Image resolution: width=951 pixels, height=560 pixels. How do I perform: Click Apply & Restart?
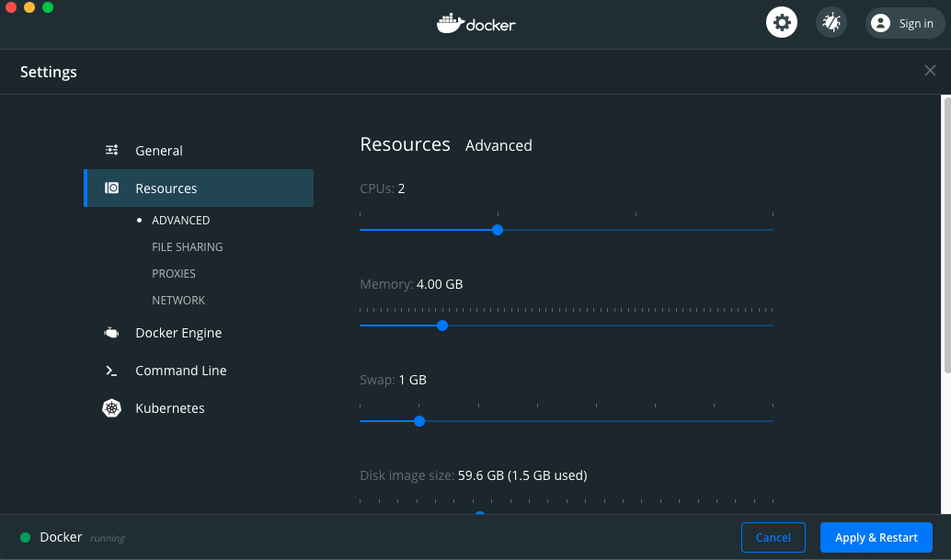(x=876, y=537)
